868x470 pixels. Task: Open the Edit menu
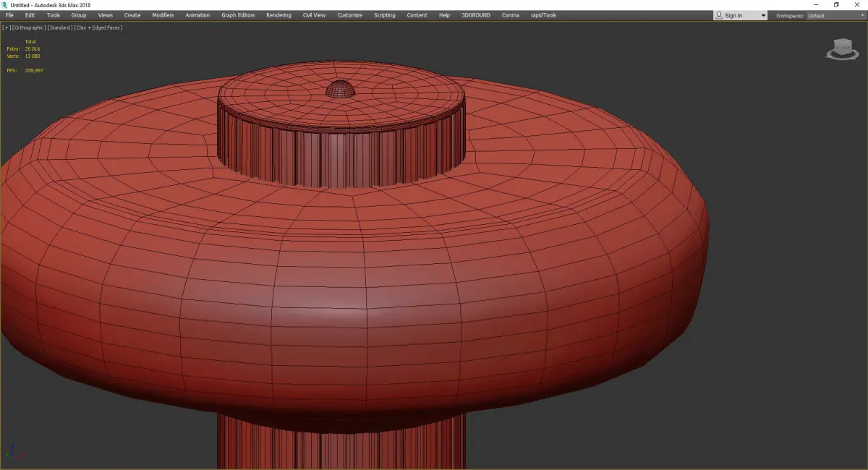30,15
